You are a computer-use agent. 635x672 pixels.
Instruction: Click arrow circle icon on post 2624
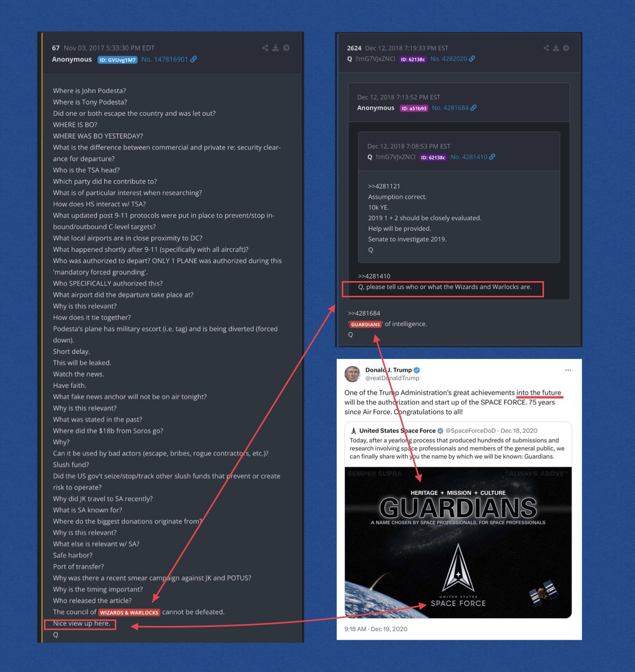click(x=566, y=48)
